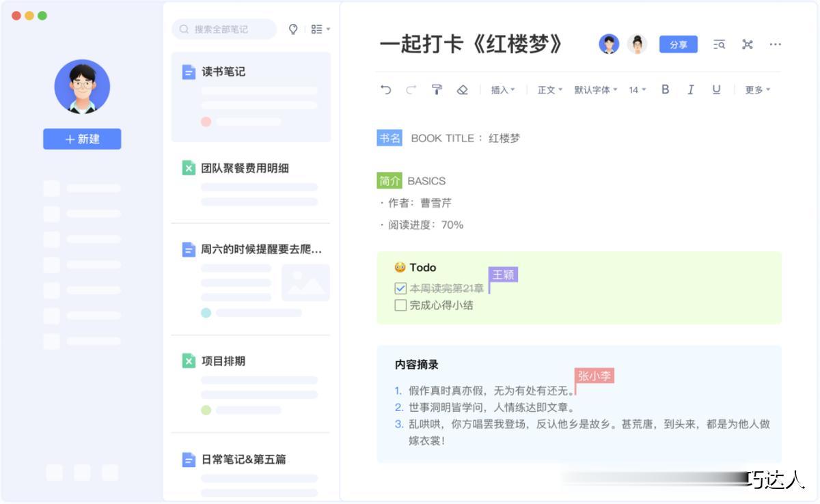Open the find-in-note search icon

(719, 44)
